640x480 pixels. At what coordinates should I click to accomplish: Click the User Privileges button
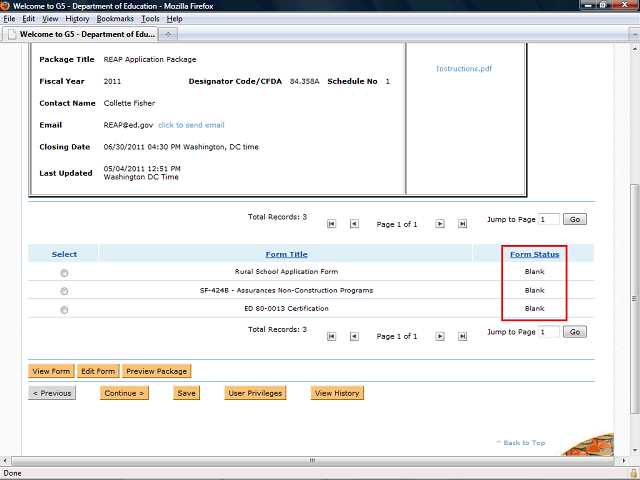[255, 393]
